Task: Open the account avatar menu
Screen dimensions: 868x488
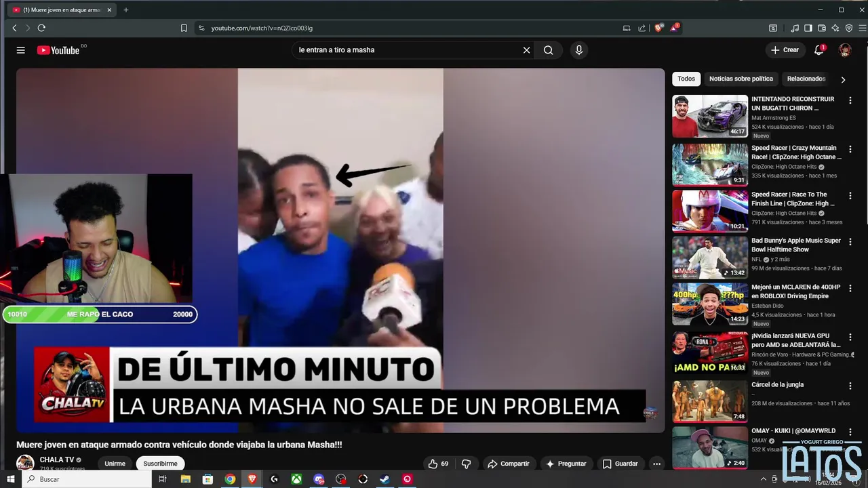Action: pyautogui.click(x=845, y=50)
